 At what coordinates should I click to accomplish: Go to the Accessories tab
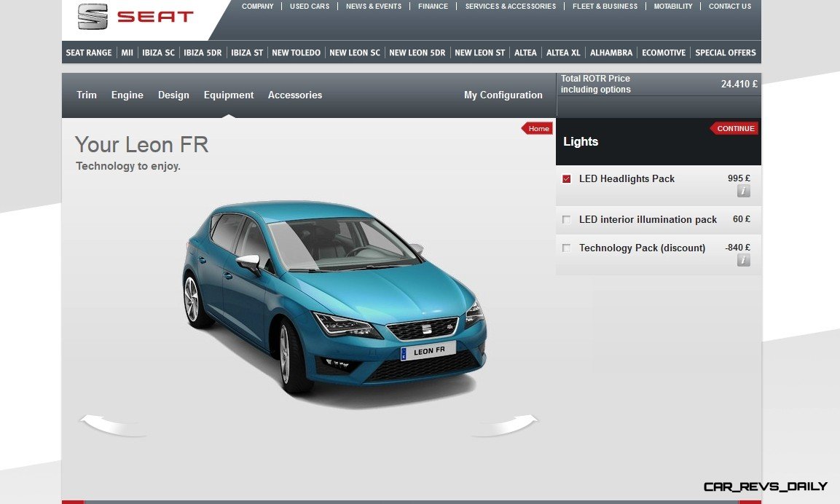295,95
